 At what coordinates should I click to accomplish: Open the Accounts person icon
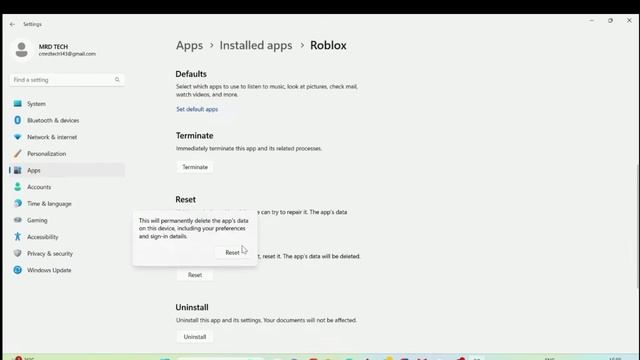point(18,187)
